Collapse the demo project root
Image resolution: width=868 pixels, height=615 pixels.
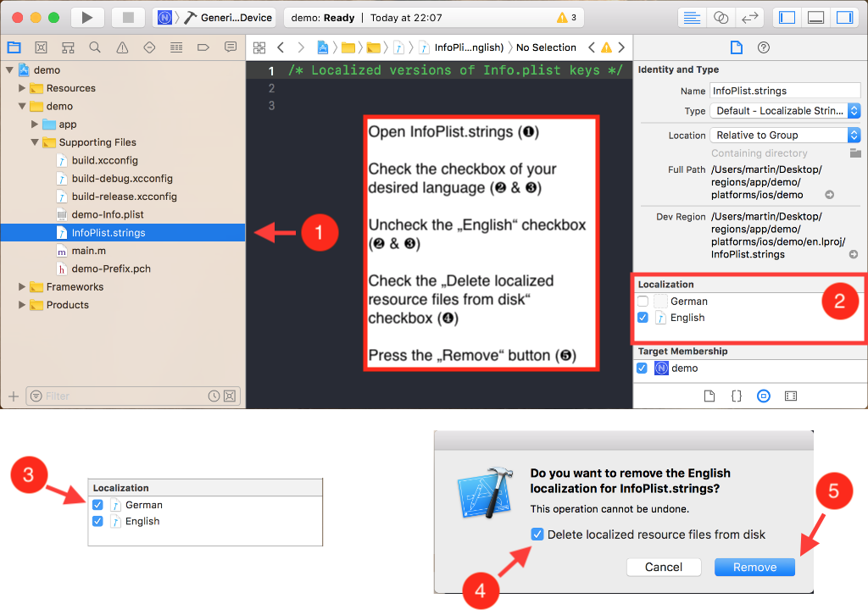[x=9, y=70]
